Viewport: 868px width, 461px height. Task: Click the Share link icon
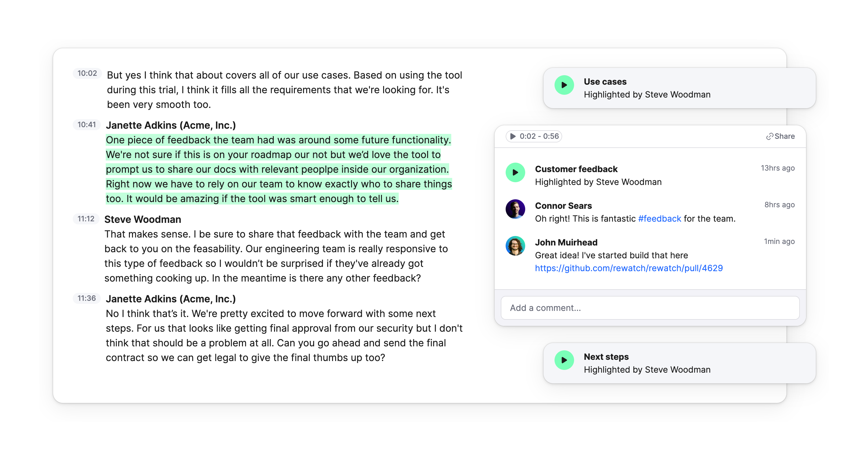coord(770,137)
